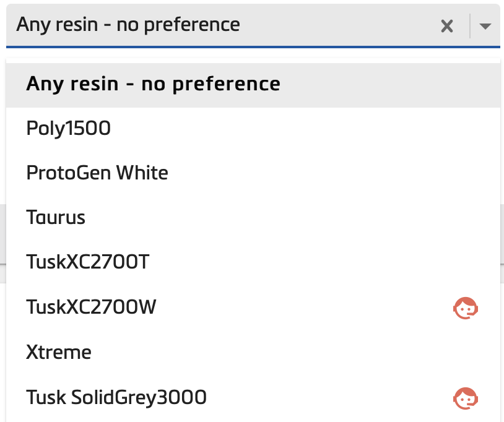Choose the Xtreme resin
This screenshot has width=504, height=422.
59,352
